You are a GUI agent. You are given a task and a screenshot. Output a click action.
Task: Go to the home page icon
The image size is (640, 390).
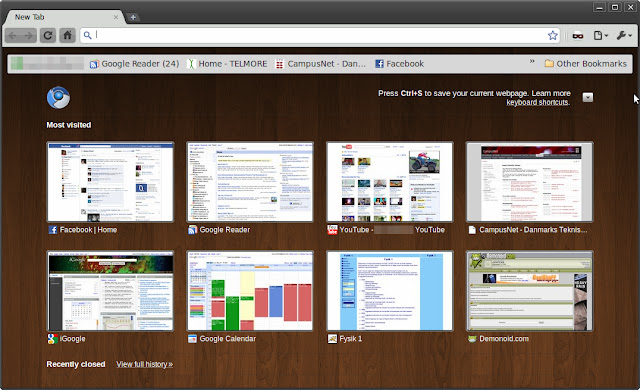click(67, 35)
